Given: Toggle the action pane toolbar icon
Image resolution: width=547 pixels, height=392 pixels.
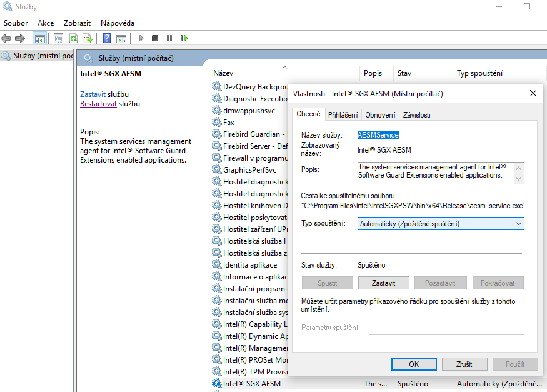Looking at the screenshot, I should 121,38.
